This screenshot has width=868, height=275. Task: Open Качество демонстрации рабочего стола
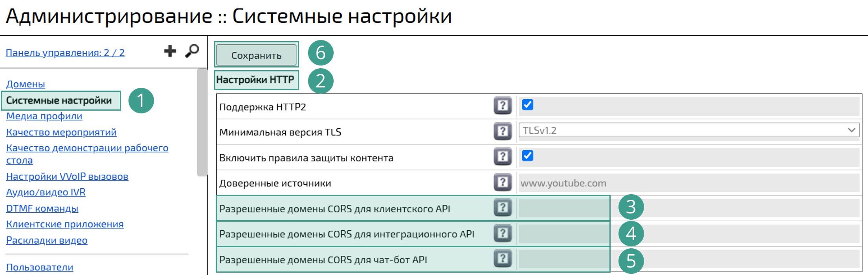87,154
